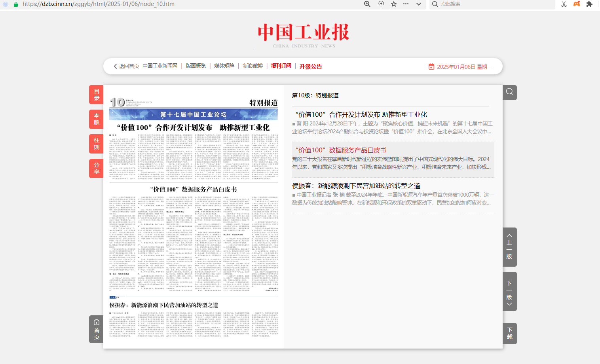Open article "价值100"数据服务产品白皮书
The width and height of the screenshot is (600, 364).
[x=341, y=150]
